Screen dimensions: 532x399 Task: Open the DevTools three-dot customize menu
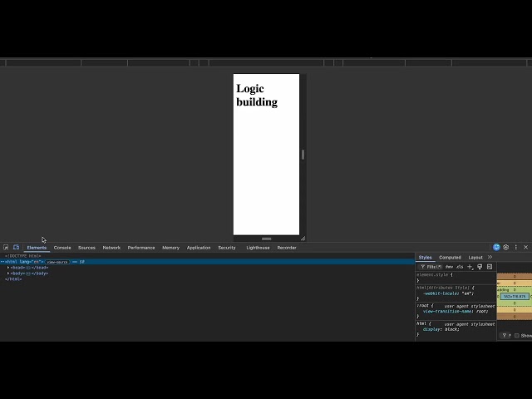tap(515, 248)
